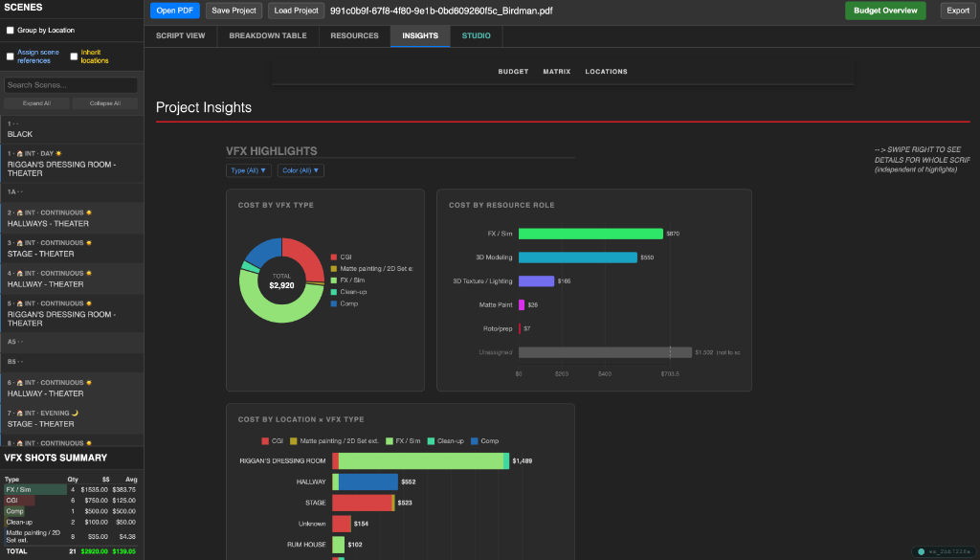Select the green FX / Sim legend in location chart
Screen dimensions: 980x560
point(390,439)
